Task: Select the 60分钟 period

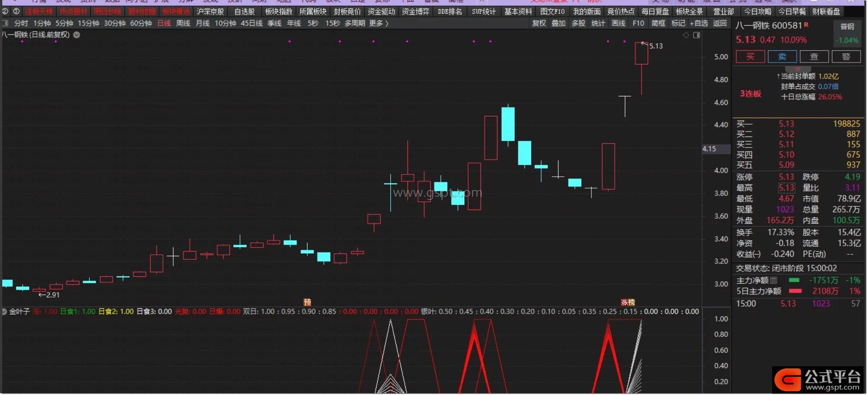Action: pyautogui.click(x=141, y=23)
